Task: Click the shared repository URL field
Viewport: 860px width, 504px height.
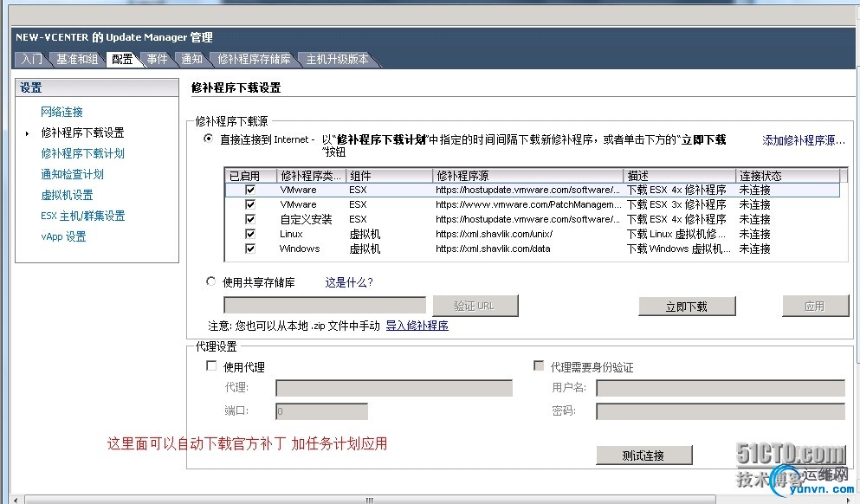Action: click(x=325, y=306)
